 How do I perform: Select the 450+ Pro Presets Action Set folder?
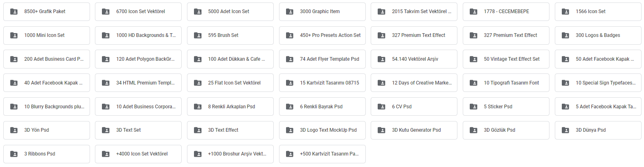tap(330, 35)
